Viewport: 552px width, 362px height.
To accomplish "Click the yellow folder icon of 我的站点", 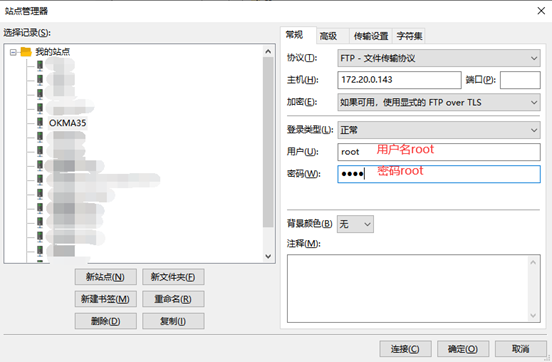I will (26, 52).
